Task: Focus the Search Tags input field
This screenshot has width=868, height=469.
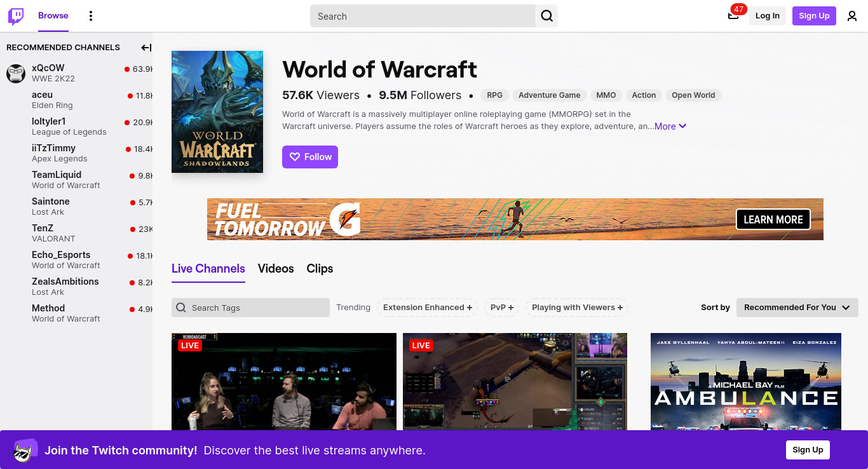Action: point(250,308)
